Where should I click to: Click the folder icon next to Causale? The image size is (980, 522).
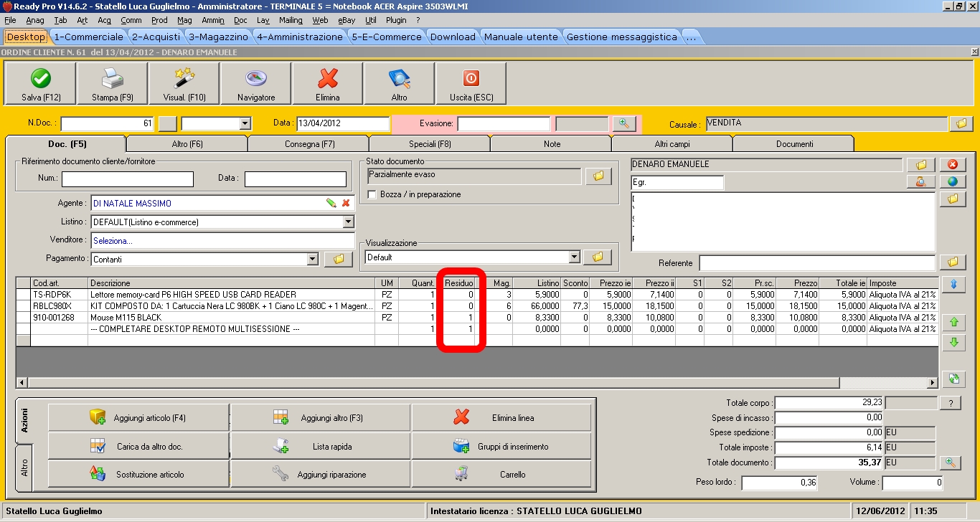click(961, 124)
